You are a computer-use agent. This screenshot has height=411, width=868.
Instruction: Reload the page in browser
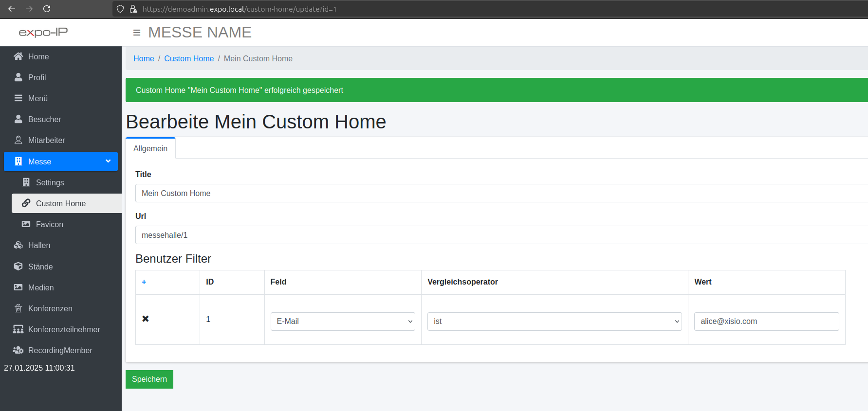pos(47,9)
